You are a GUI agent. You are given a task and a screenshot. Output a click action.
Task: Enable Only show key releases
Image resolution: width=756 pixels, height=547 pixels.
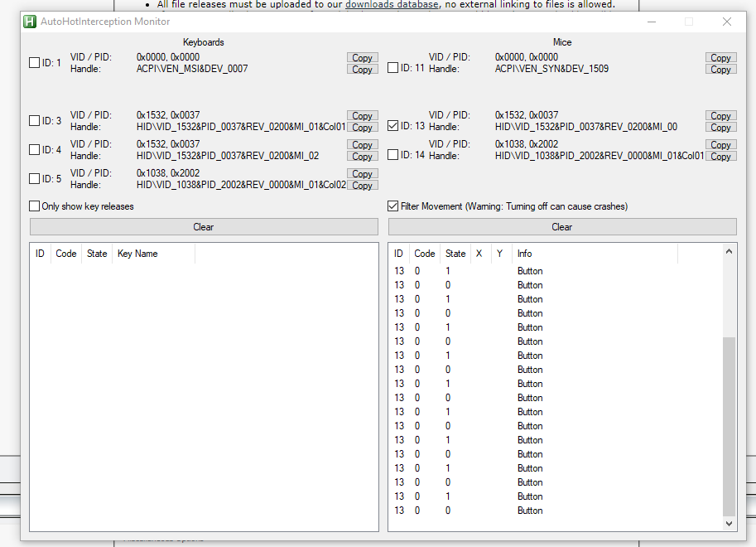pyautogui.click(x=34, y=206)
